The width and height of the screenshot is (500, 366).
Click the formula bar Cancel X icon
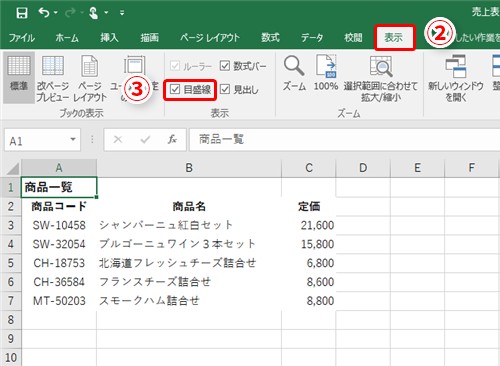click(118, 139)
